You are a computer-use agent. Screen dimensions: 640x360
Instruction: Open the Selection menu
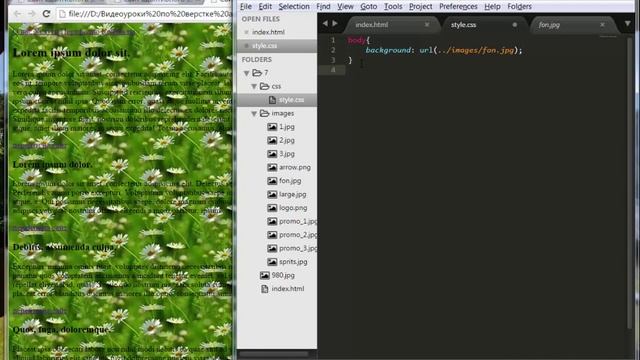tap(294, 7)
